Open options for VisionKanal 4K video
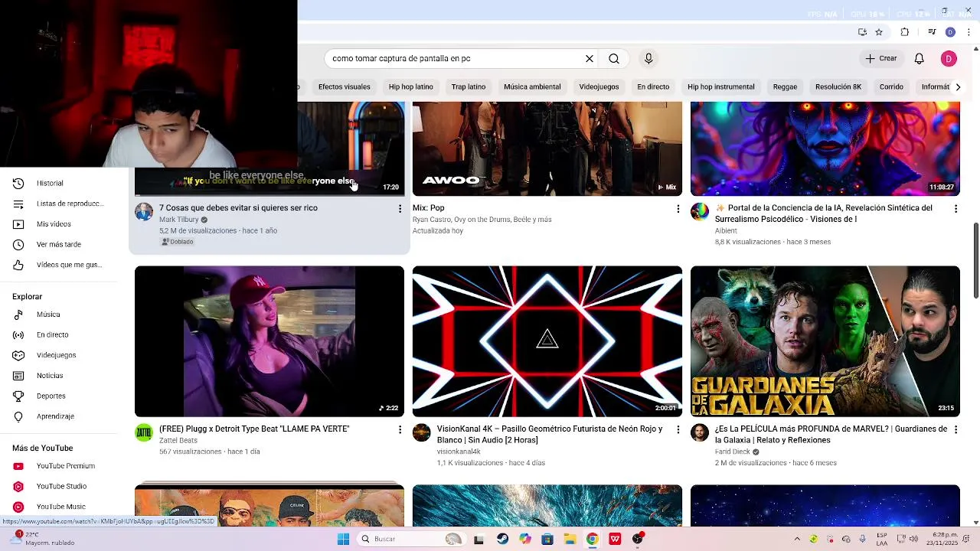Viewport: 980px width, 551px height. pyautogui.click(x=678, y=430)
